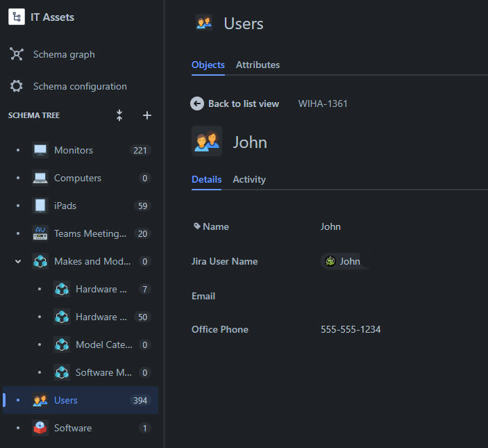
Task: Select Hardware item with count 50
Action: point(101,317)
